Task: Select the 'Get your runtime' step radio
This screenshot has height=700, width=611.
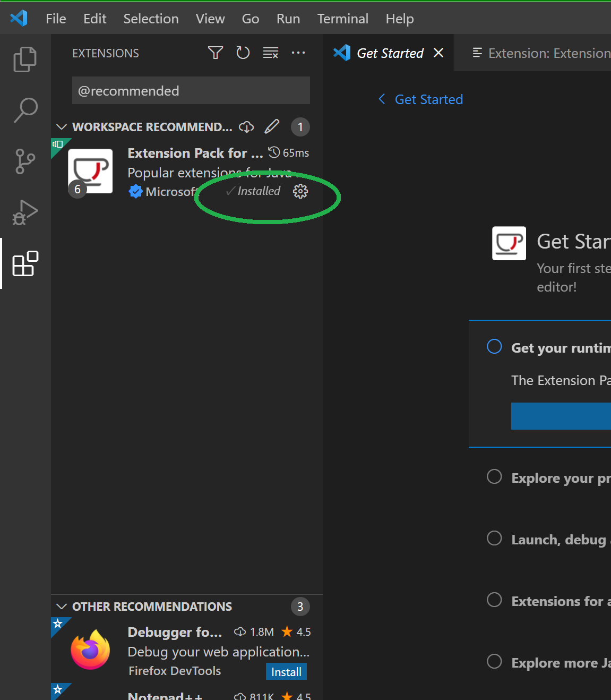Action: pyautogui.click(x=494, y=347)
